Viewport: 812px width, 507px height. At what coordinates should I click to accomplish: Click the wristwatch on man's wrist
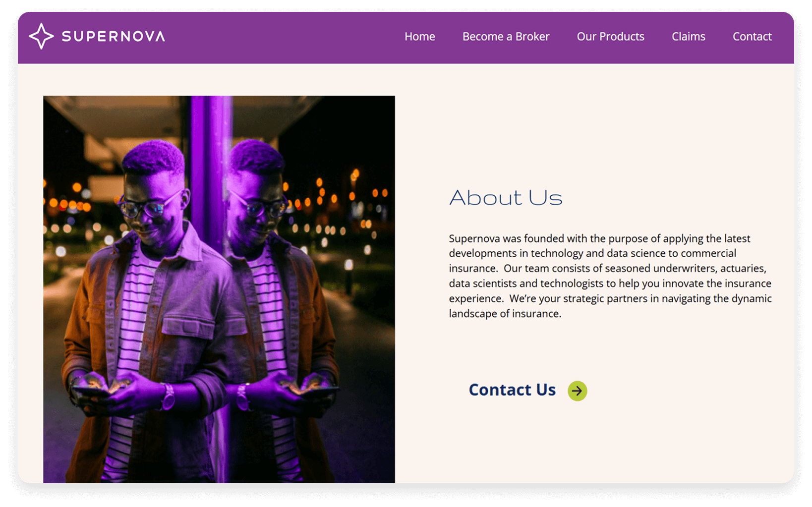click(x=168, y=396)
